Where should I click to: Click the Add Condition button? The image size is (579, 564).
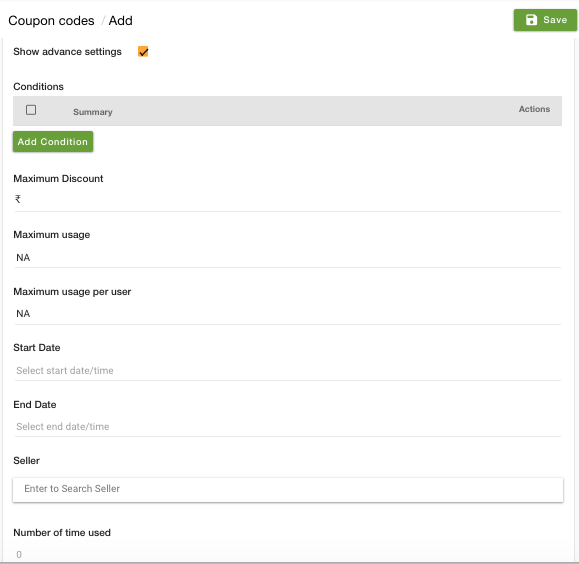coord(53,141)
